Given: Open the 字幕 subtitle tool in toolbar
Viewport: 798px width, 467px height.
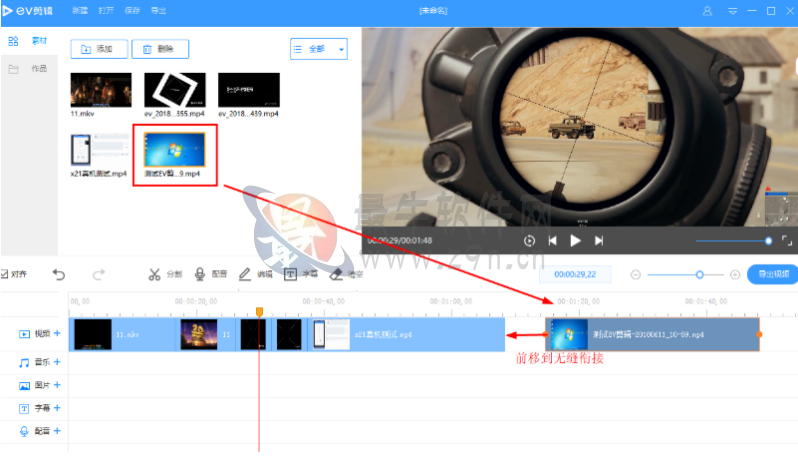Looking at the screenshot, I should 301,274.
